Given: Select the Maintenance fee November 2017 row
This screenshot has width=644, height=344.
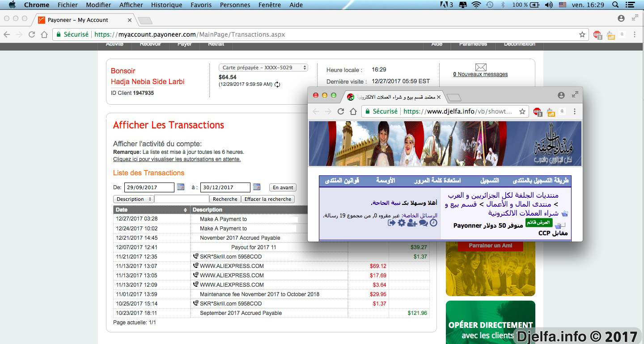Looking at the screenshot, I should 271,294.
